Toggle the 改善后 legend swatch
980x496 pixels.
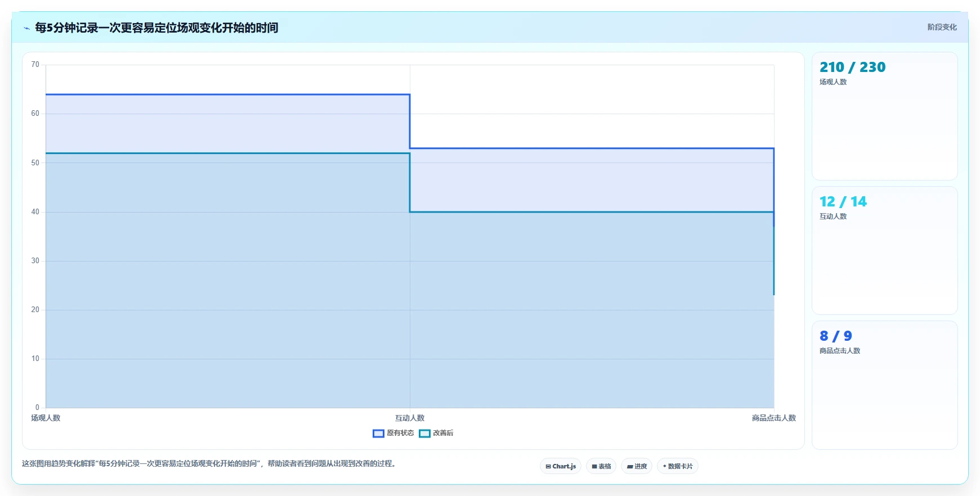coord(424,433)
